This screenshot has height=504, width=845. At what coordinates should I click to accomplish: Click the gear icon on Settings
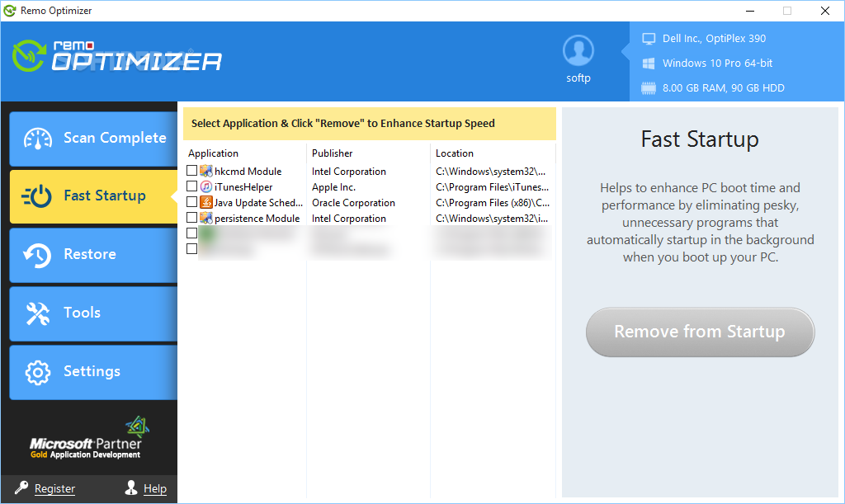point(38,372)
